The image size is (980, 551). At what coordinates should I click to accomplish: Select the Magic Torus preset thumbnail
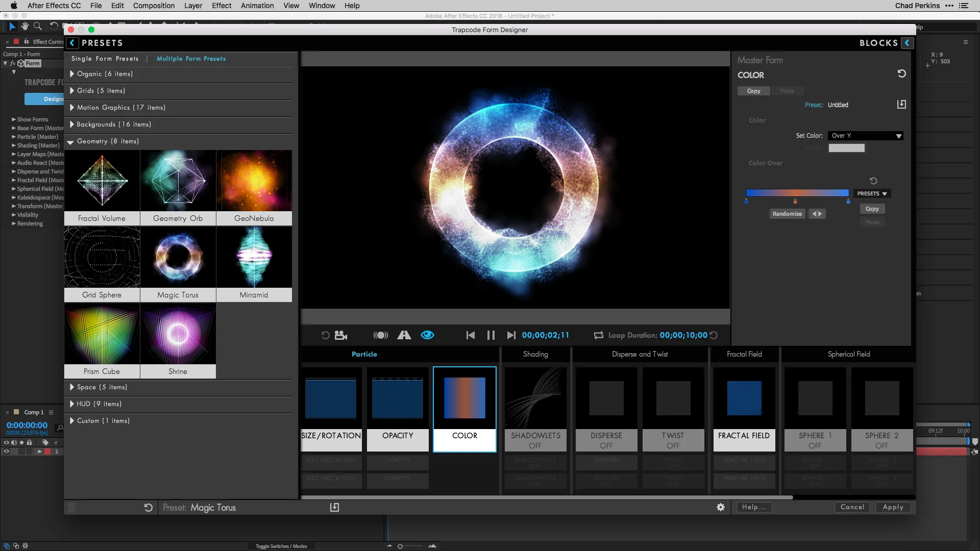[178, 257]
